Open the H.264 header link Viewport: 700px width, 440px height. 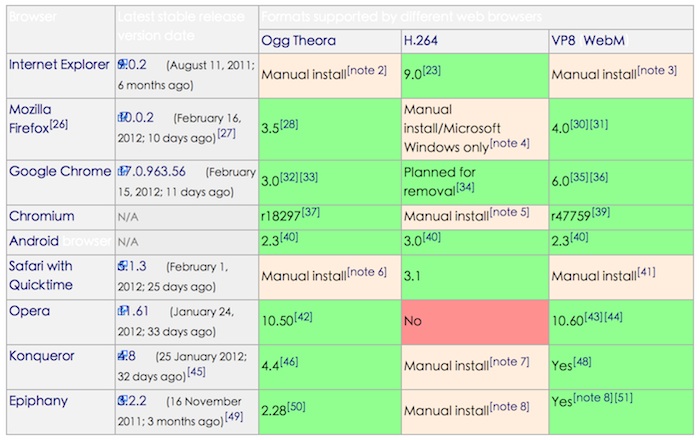coord(421,41)
